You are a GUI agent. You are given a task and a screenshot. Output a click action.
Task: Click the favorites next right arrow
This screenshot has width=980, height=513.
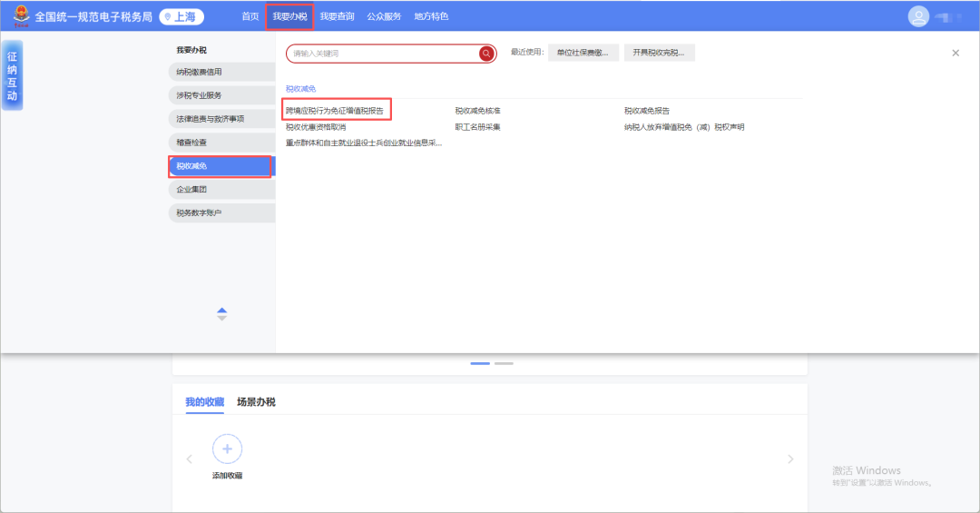point(790,459)
